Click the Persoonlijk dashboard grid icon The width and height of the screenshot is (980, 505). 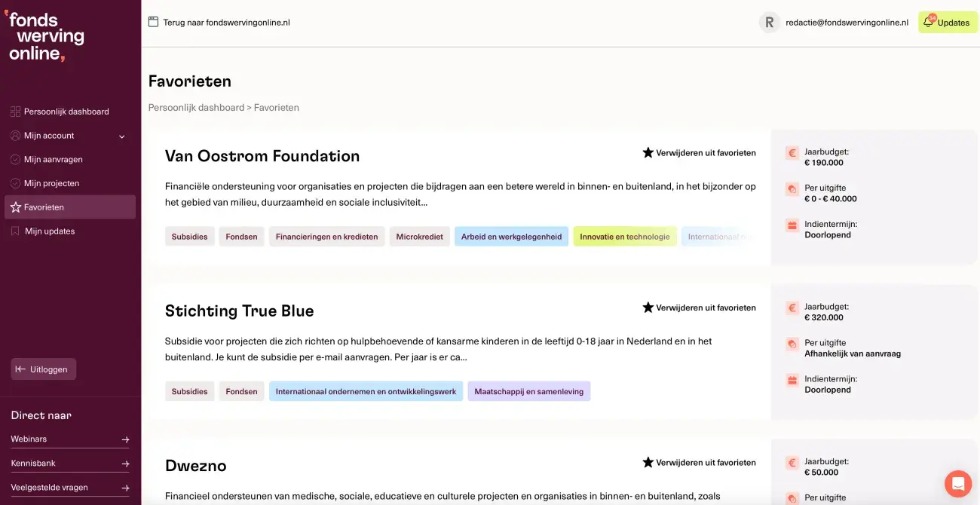[15, 112]
